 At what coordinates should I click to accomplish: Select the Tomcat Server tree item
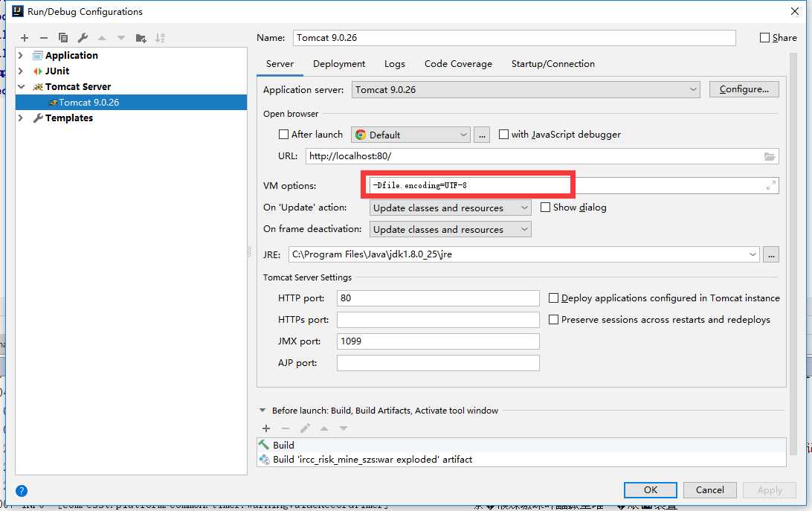coord(77,86)
